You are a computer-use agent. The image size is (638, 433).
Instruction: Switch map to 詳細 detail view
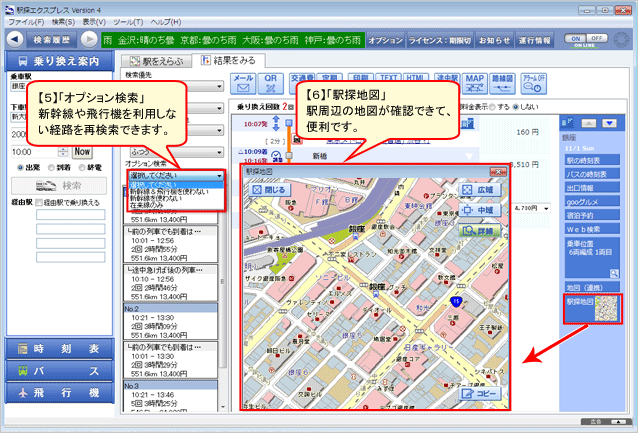coord(486,229)
